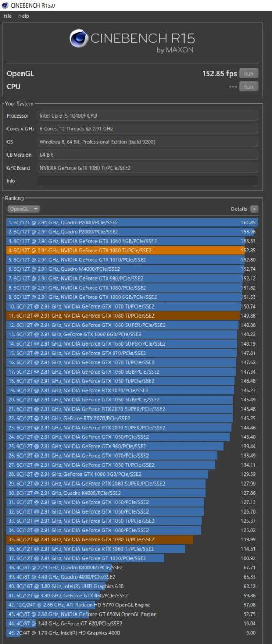Select rank 37 GT 1030 row
Viewport: 272px width, 644px height.
[x=133, y=558]
